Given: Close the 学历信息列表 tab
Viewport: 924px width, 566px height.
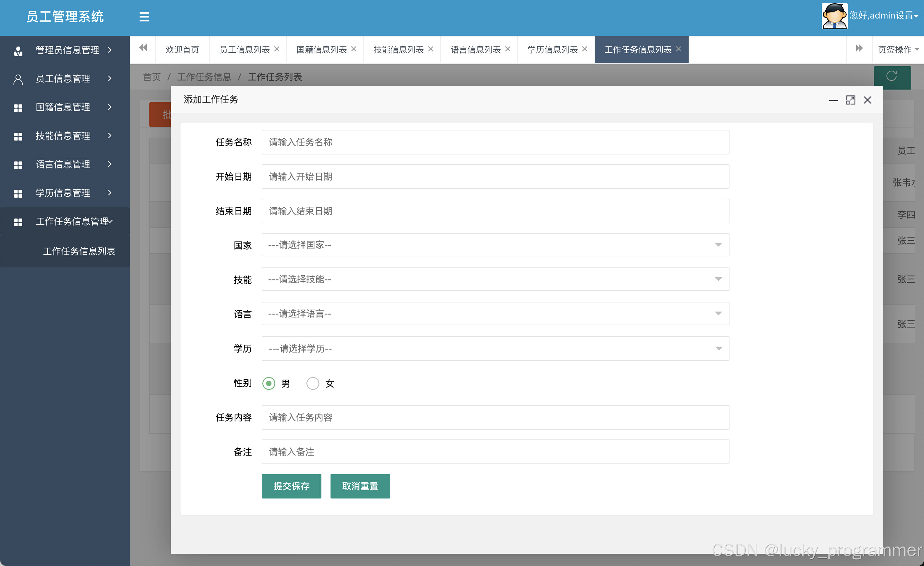Looking at the screenshot, I should 585,49.
